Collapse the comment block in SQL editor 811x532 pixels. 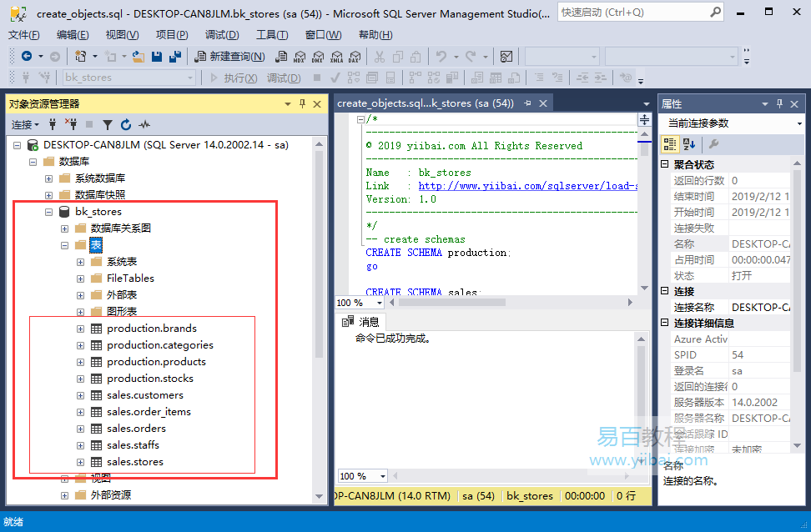click(360, 119)
